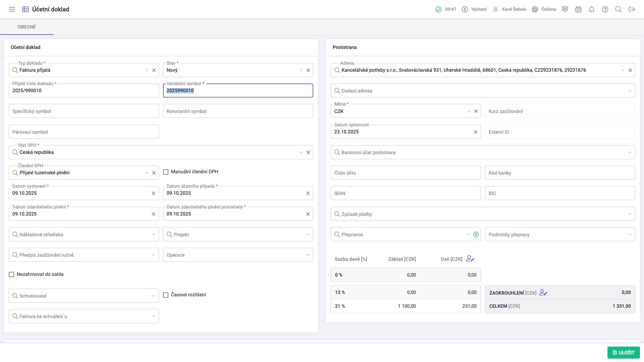
Task: Click the logout icon in header
Action: (632, 9)
